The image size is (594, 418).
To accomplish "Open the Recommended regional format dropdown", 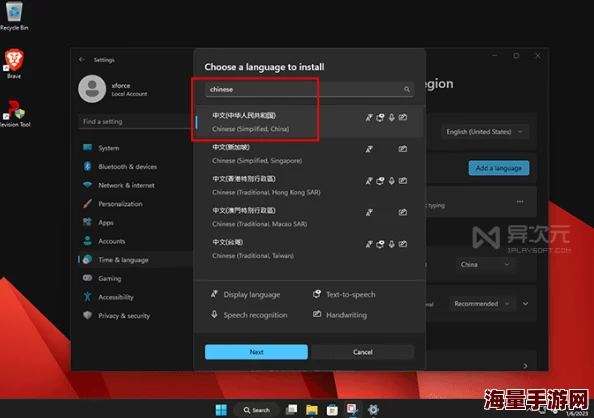I will 481,304.
